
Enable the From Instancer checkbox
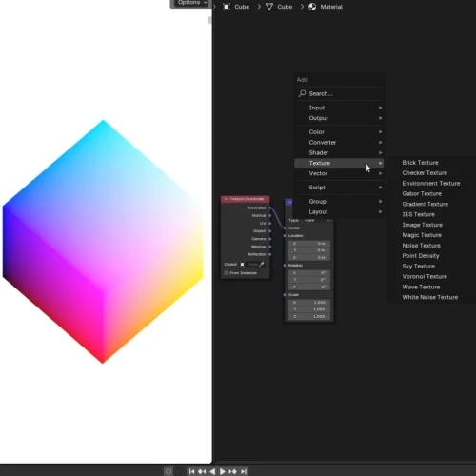click(227, 273)
